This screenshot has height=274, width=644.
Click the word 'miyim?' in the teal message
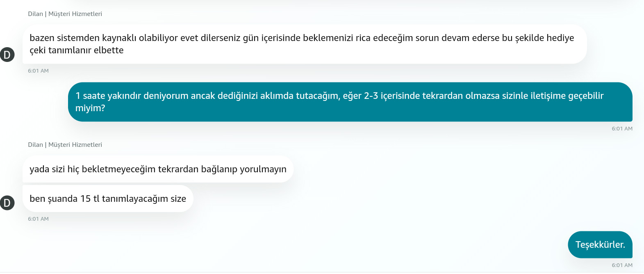click(x=90, y=108)
